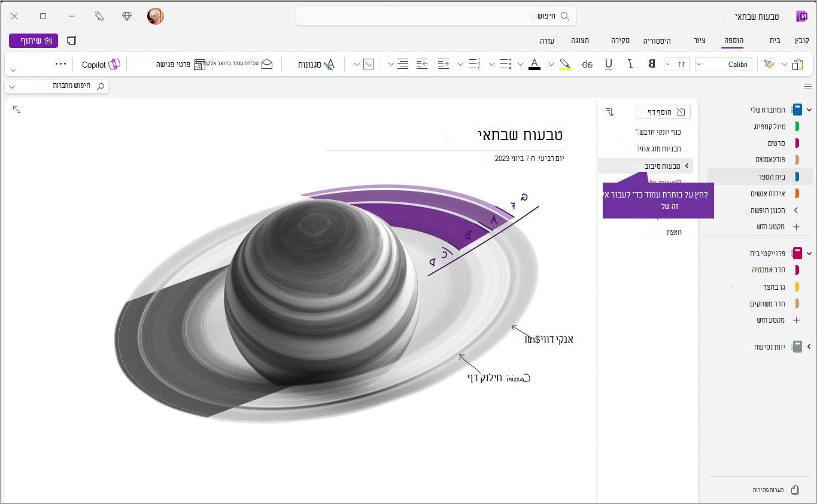Click the Paste clipboard icon

797,64
